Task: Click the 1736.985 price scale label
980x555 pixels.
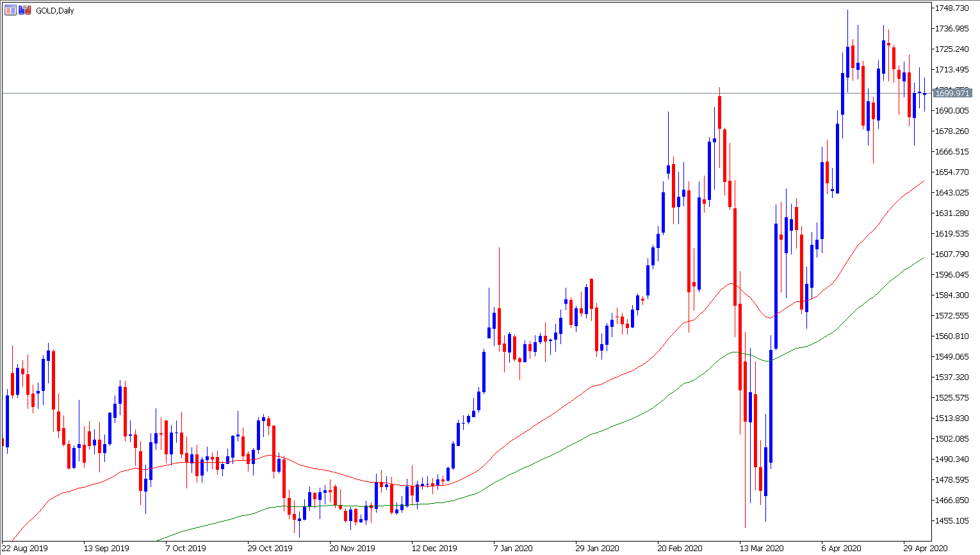Action: (x=952, y=29)
